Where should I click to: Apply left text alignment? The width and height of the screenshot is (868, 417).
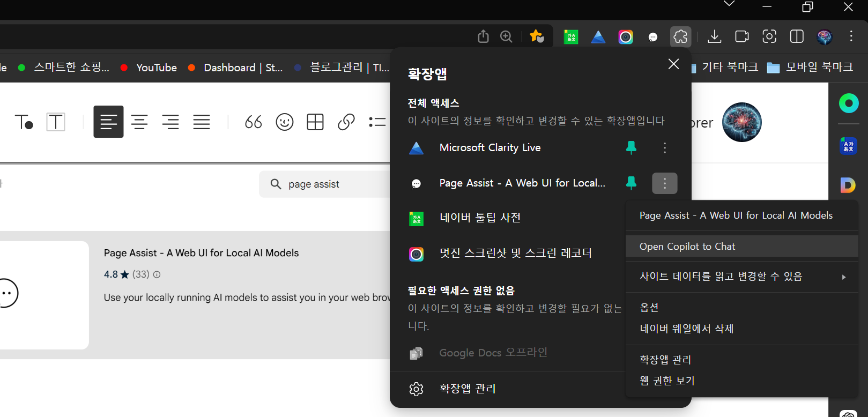coord(108,122)
